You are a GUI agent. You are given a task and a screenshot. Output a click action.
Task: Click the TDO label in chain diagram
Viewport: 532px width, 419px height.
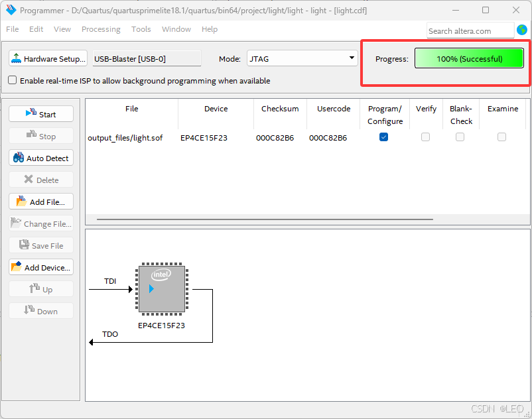pyautogui.click(x=110, y=334)
